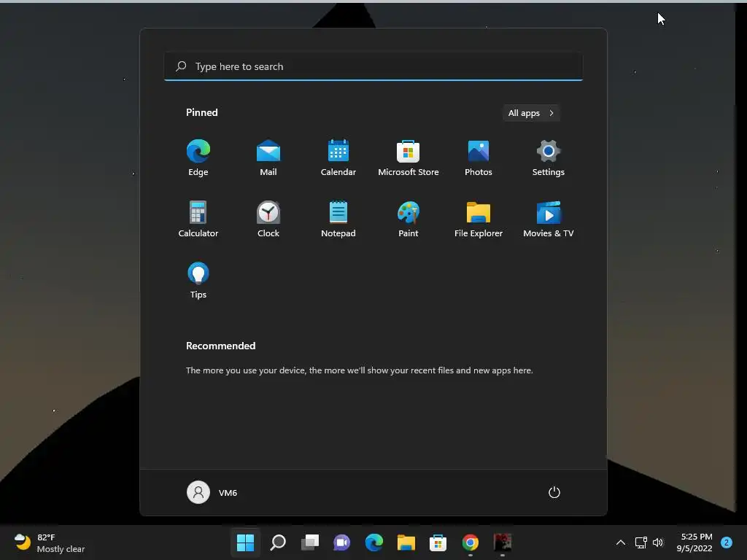This screenshot has height=560, width=747.
Task: Open File Explorer from the taskbar
Action: click(x=406, y=542)
